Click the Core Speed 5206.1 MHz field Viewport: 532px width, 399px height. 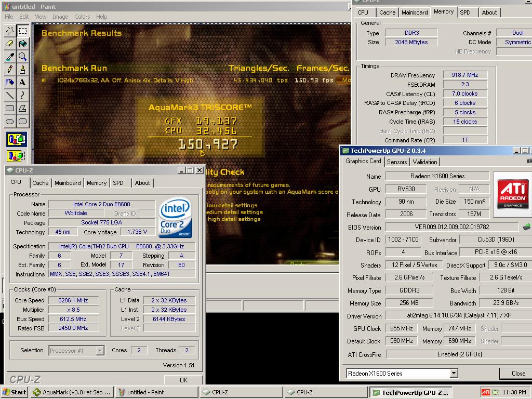(x=74, y=300)
